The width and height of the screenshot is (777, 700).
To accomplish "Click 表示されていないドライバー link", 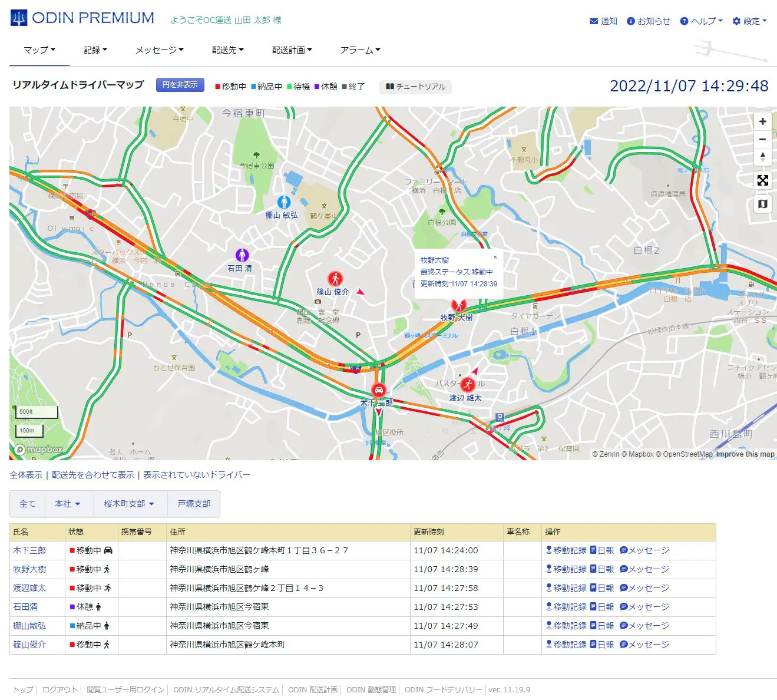I will click(197, 475).
